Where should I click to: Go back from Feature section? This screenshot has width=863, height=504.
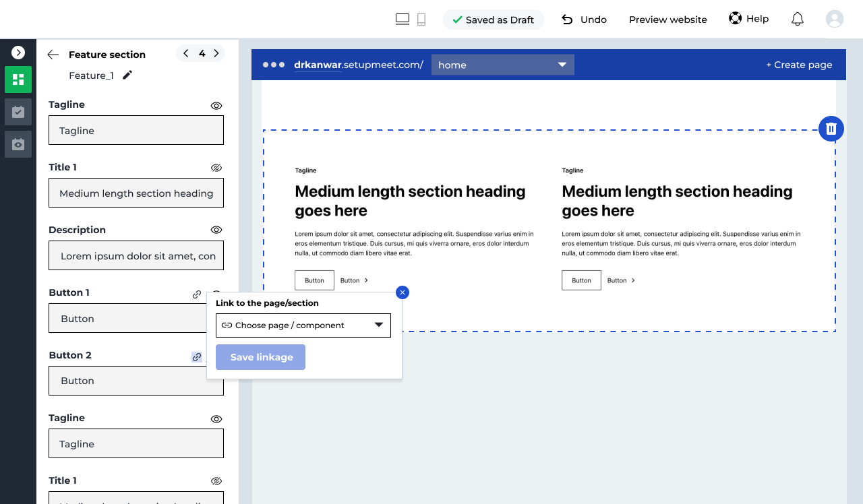(x=53, y=55)
